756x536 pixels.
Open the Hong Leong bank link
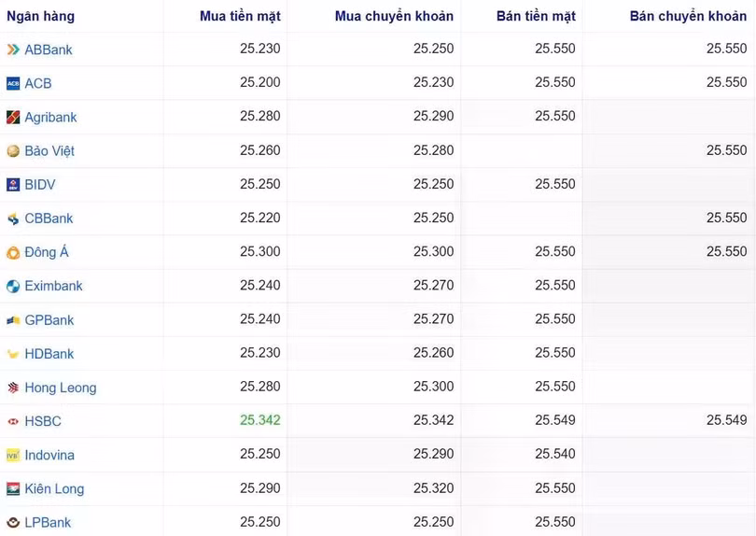click(61, 388)
